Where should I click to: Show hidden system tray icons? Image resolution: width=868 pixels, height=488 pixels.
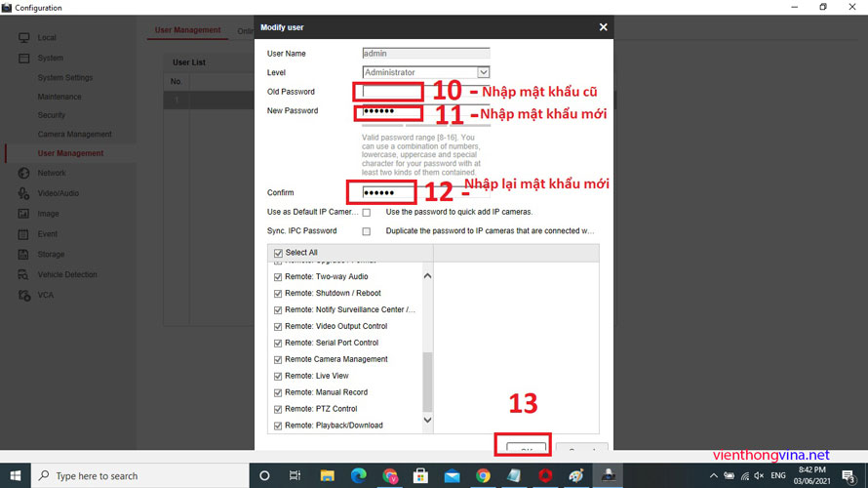tap(714, 476)
